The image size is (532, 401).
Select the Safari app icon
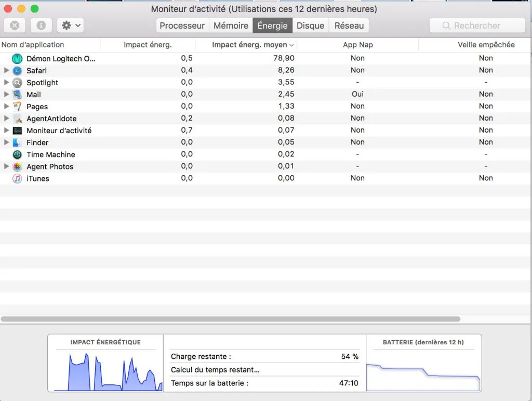click(16, 70)
